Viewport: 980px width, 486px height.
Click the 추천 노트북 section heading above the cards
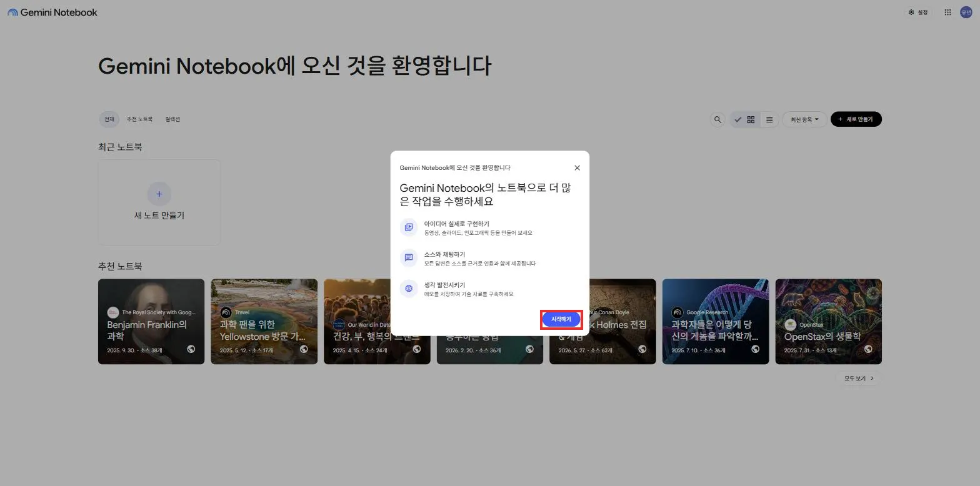[x=120, y=266]
